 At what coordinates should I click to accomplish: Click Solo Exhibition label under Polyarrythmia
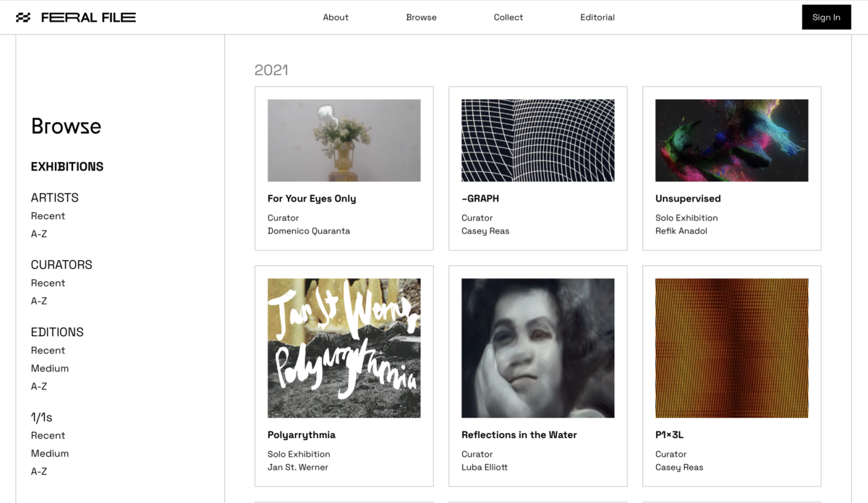(x=299, y=455)
